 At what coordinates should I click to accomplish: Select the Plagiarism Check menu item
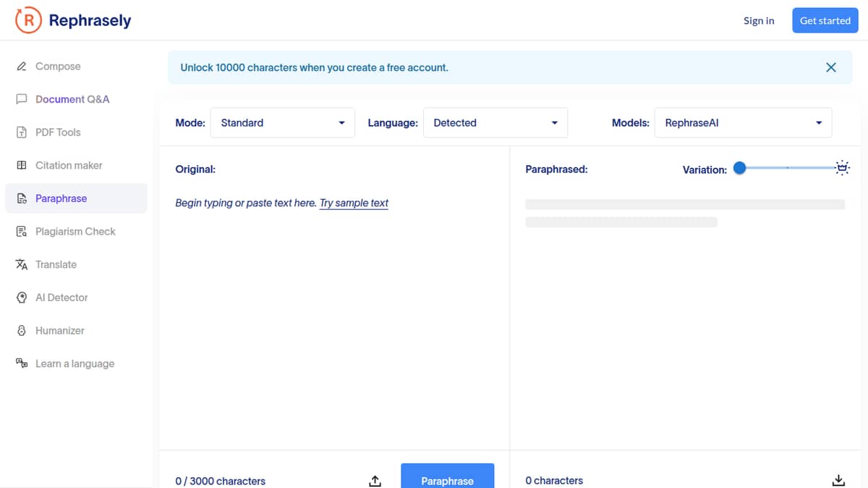coord(76,232)
